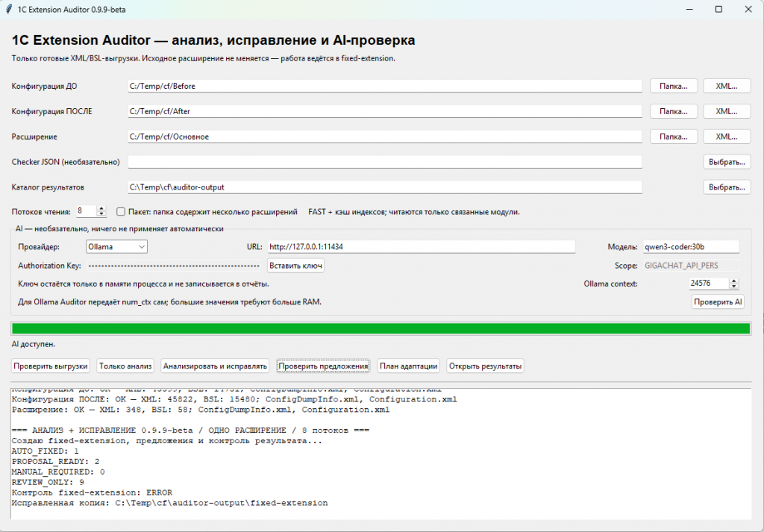This screenshot has width=764, height=532.
Task: Click 'REVIEW_ONLY: 9' line in log
Action: click(48, 482)
